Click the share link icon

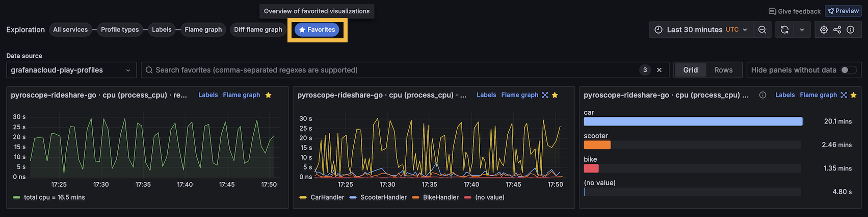coord(837,30)
